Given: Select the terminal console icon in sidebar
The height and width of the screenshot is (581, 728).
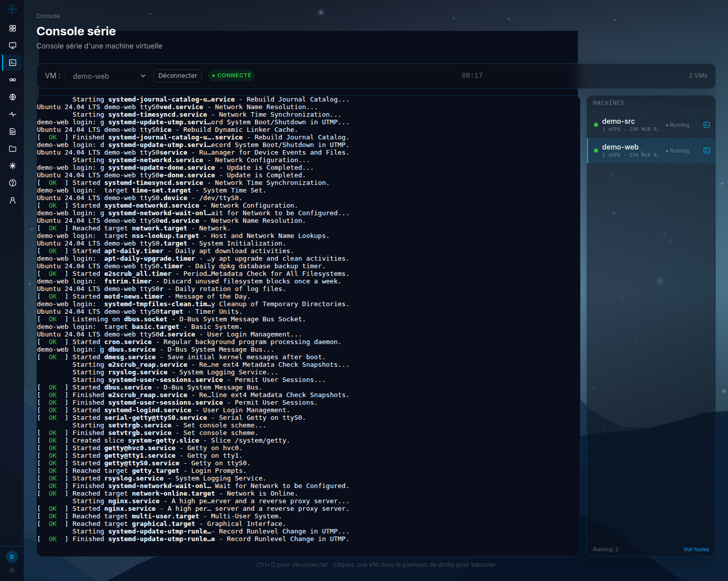Looking at the screenshot, I should (13, 63).
